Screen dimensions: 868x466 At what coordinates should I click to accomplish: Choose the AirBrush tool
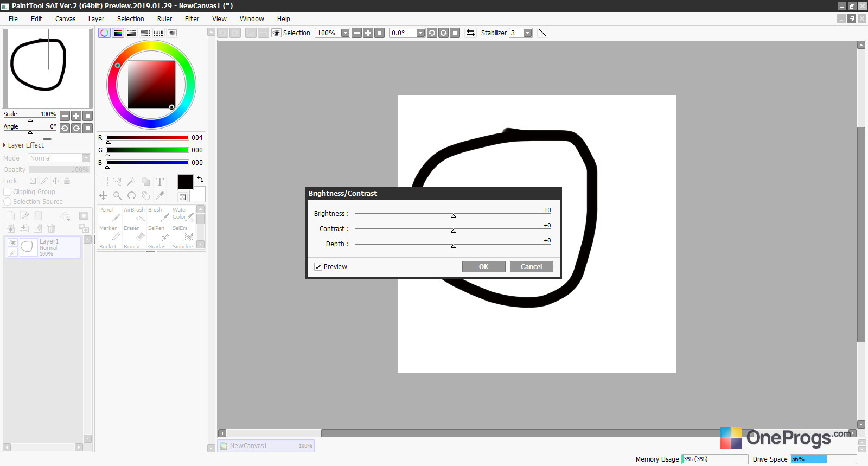click(x=135, y=214)
